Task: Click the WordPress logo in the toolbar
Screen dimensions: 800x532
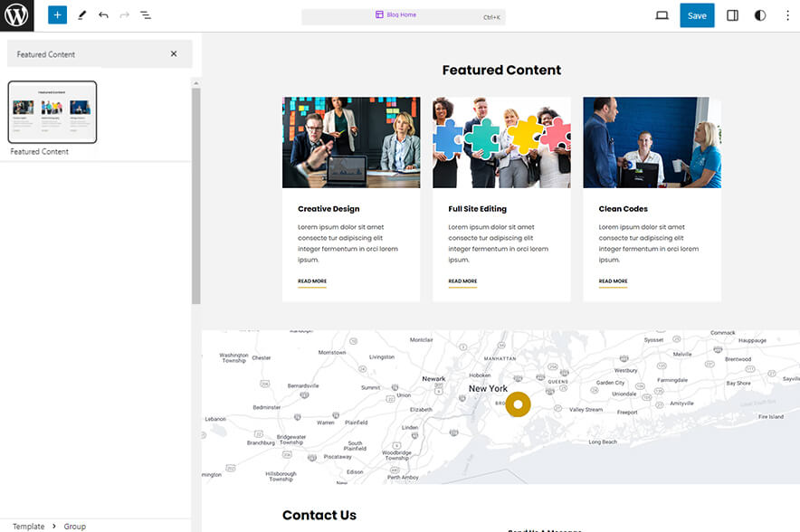Action: click(15, 15)
